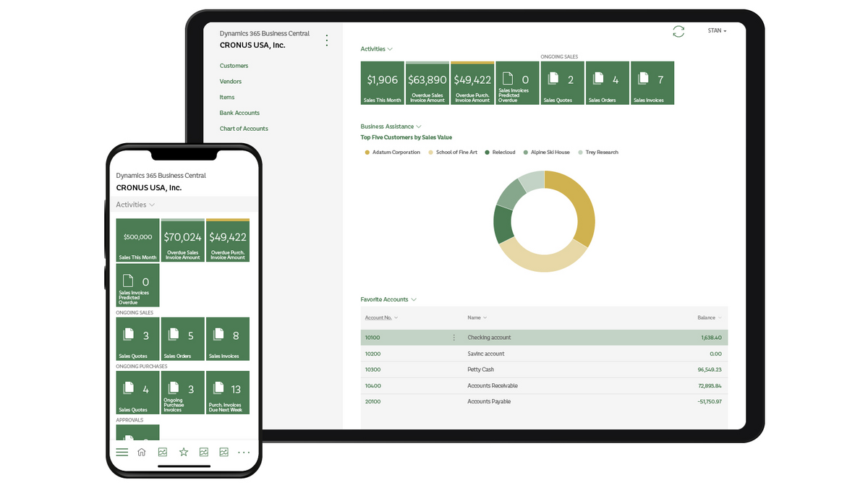The width and height of the screenshot is (868, 488).
Task: Click the refresh icon in tablet header
Action: (x=678, y=31)
